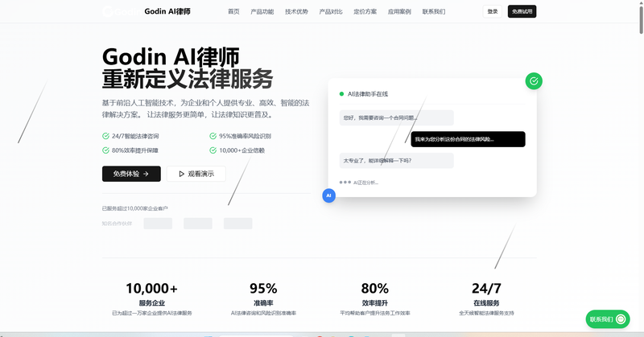Image resolution: width=644 pixels, height=337 pixels.
Task: Click AI正在分析 status text
Action: click(x=365, y=183)
